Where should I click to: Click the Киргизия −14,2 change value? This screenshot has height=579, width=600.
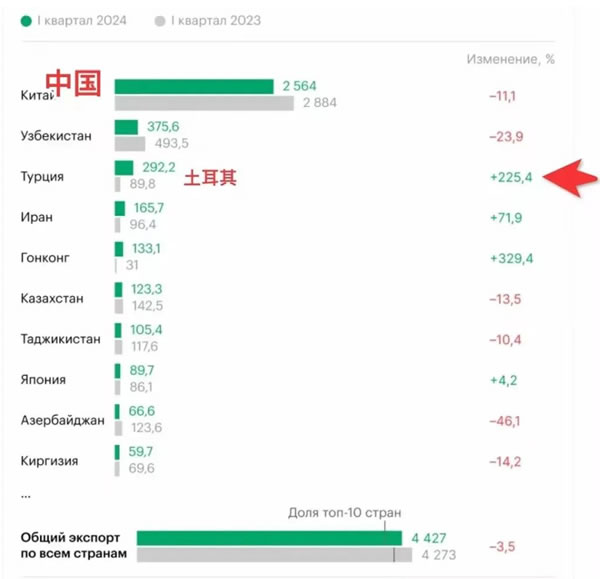[505, 462]
